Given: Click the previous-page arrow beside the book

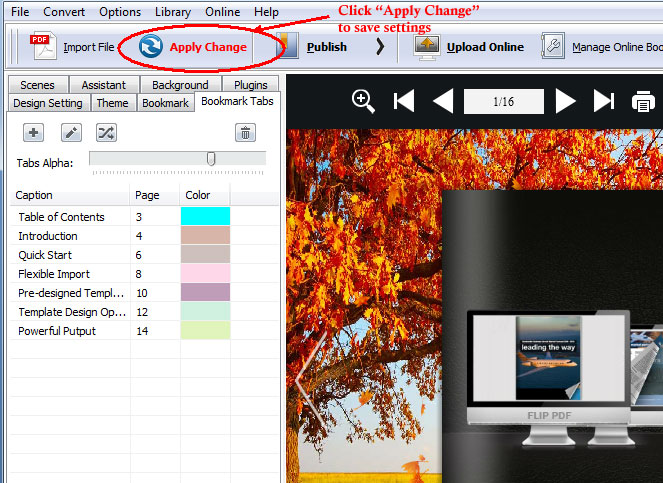Looking at the screenshot, I should [310, 379].
